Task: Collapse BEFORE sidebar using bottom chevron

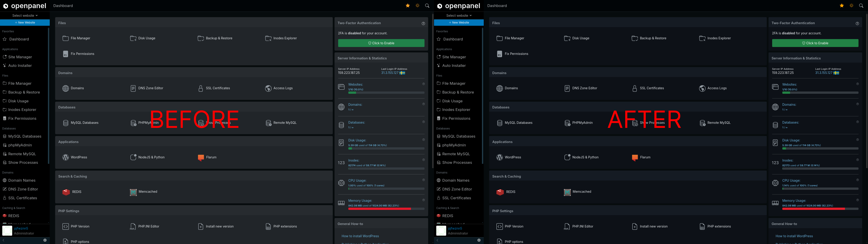Action: [3, 240]
